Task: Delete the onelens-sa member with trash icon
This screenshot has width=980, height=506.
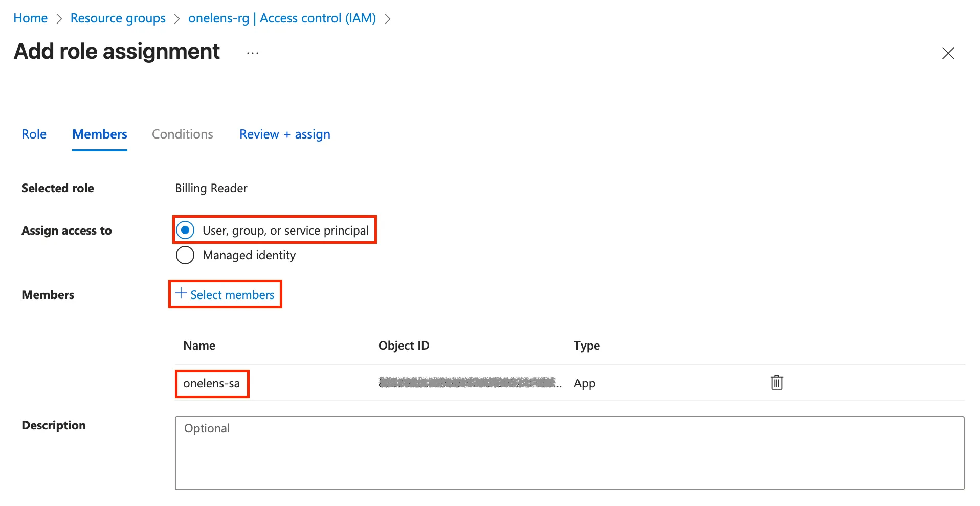Action: pyautogui.click(x=776, y=382)
